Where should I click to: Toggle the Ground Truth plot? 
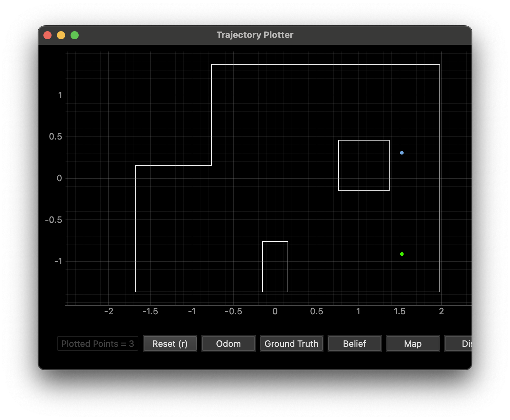tap(291, 343)
